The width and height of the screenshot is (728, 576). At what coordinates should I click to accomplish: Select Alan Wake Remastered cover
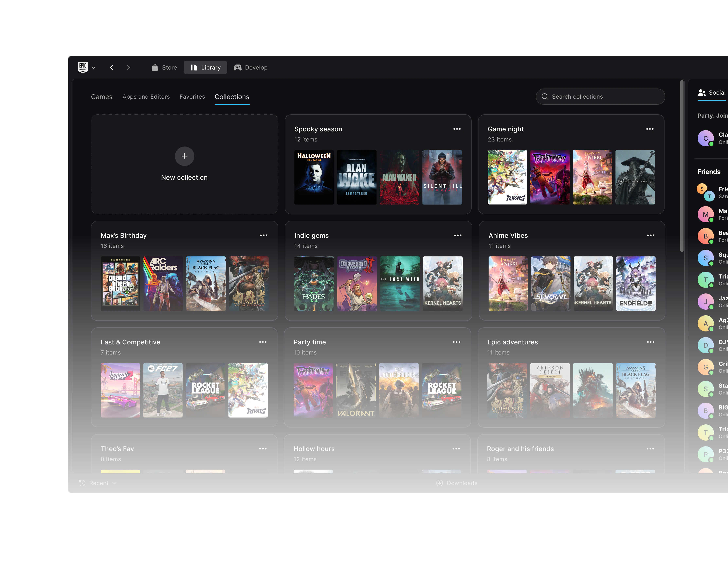click(357, 177)
